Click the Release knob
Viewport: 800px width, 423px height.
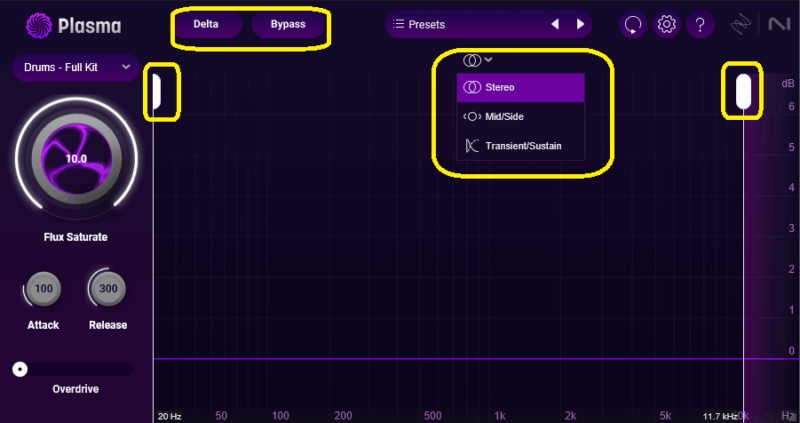pos(107,290)
